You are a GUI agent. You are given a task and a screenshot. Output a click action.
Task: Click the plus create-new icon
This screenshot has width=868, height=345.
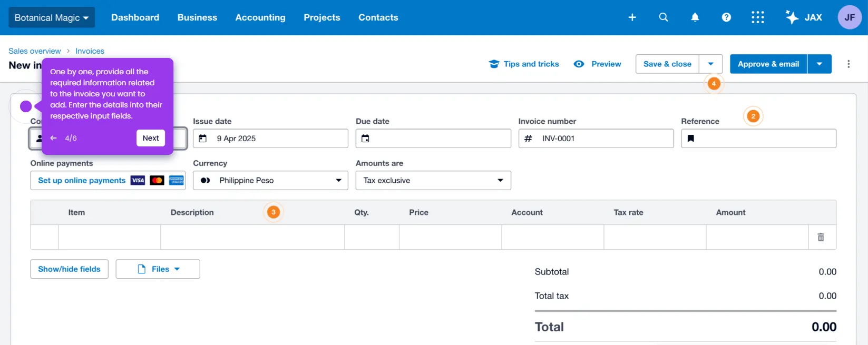tap(632, 17)
